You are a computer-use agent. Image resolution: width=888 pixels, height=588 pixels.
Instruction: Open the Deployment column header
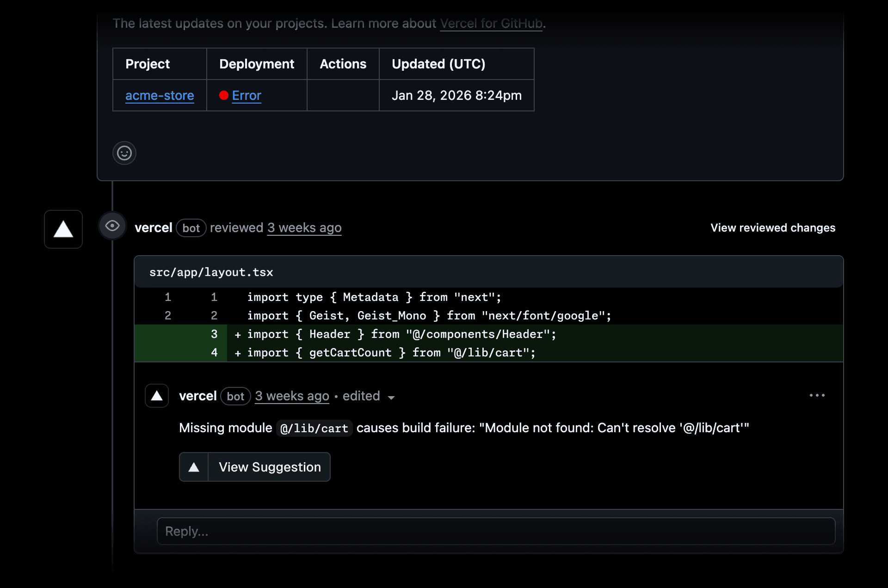pyautogui.click(x=257, y=64)
